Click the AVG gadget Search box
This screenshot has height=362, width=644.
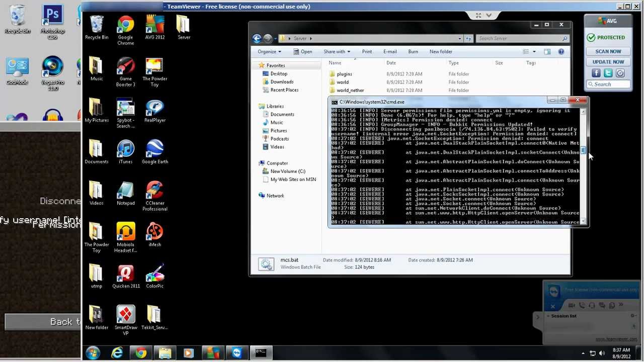click(x=608, y=84)
